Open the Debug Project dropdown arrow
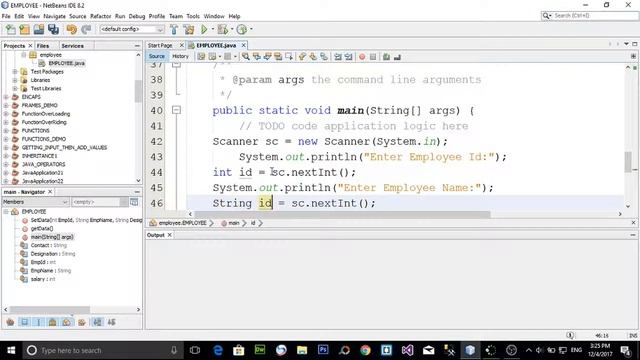 [x=232, y=29]
